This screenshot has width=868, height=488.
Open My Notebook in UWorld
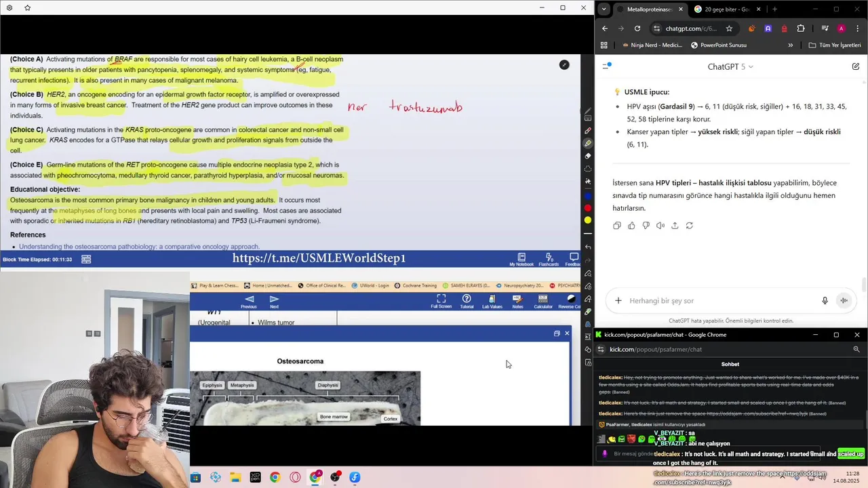(521, 260)
